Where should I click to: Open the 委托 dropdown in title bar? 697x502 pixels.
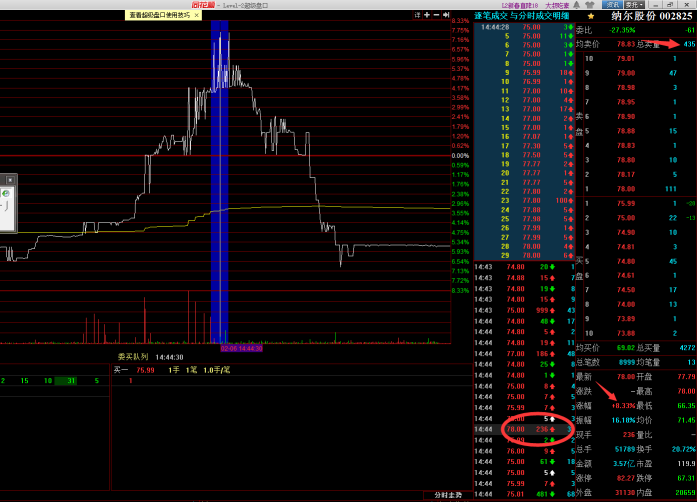(634, 5)
